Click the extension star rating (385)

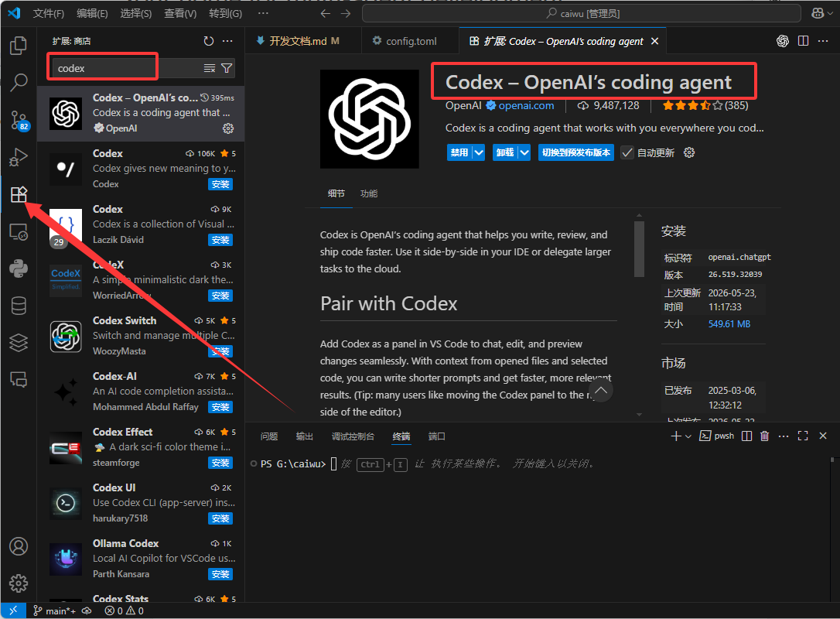pos(705,105)
